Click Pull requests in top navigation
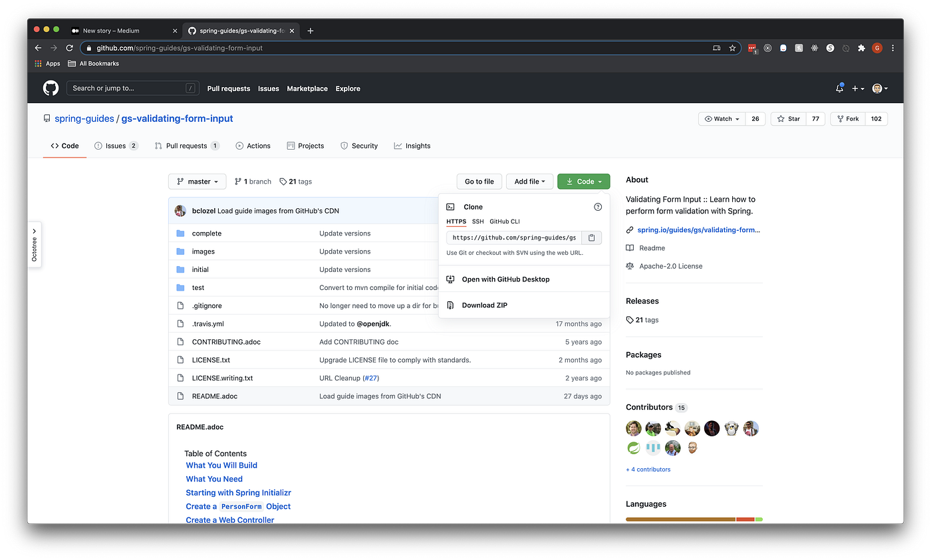931x560 pixels. 229,88
